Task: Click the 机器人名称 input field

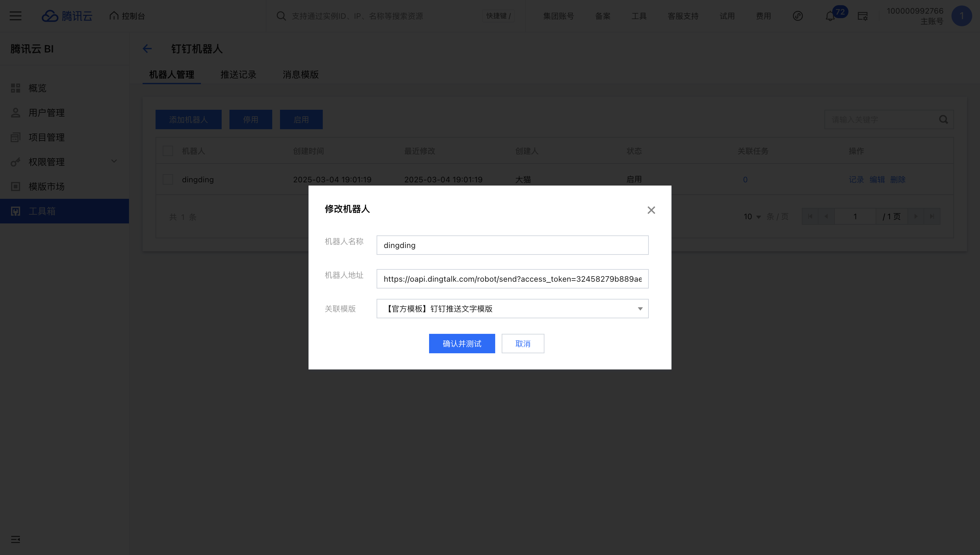Action: point(512,245)
